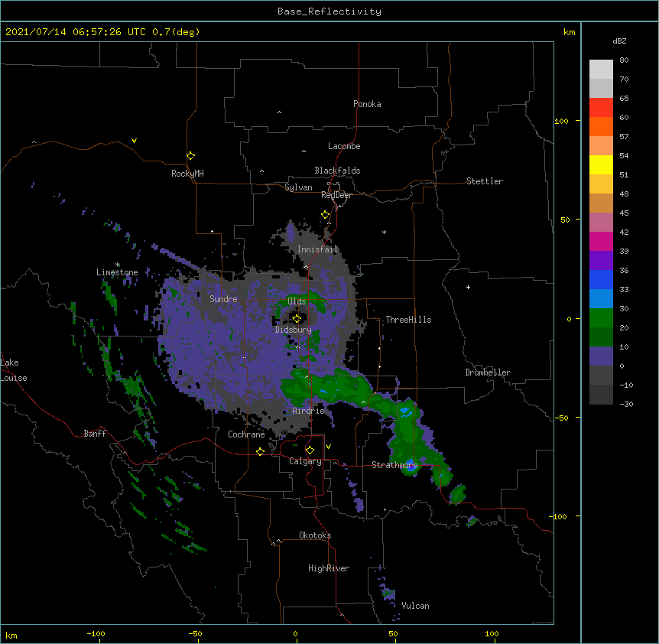This screenshot has width=659, height=644.
Task: Pick the light gray 80 dBZ legend swatch
Action: (601, 69)
